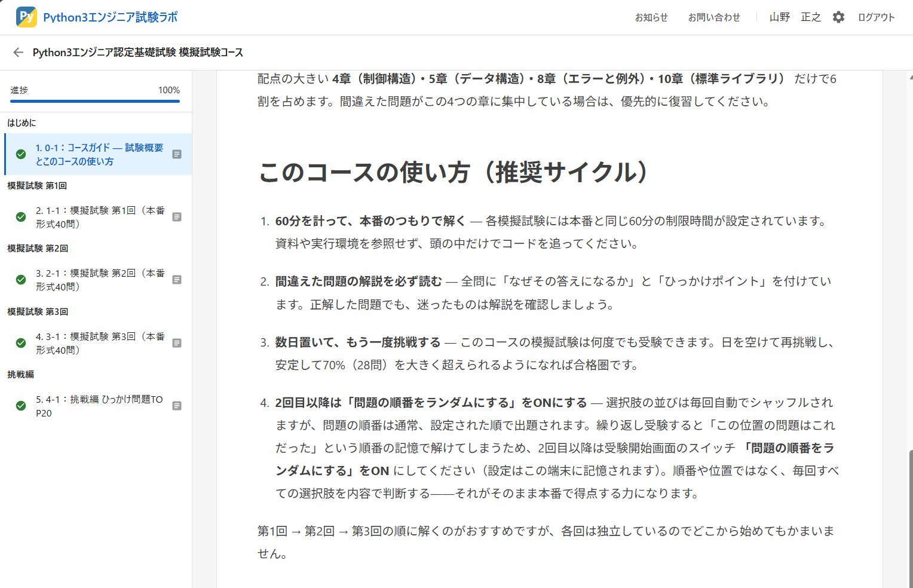913x588 pixels.
Task: Open lesson 1-1 模擬試験 第1回
Action: click(x=99, y=217)
